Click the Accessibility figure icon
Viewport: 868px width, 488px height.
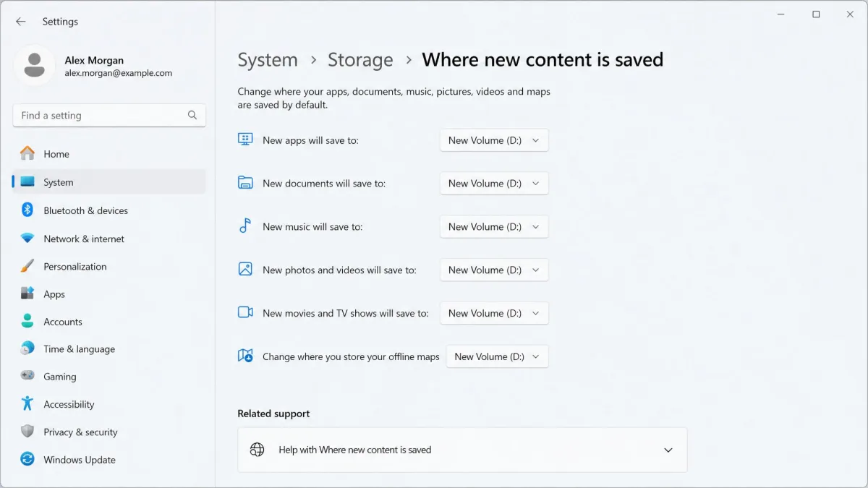[27, 403]
